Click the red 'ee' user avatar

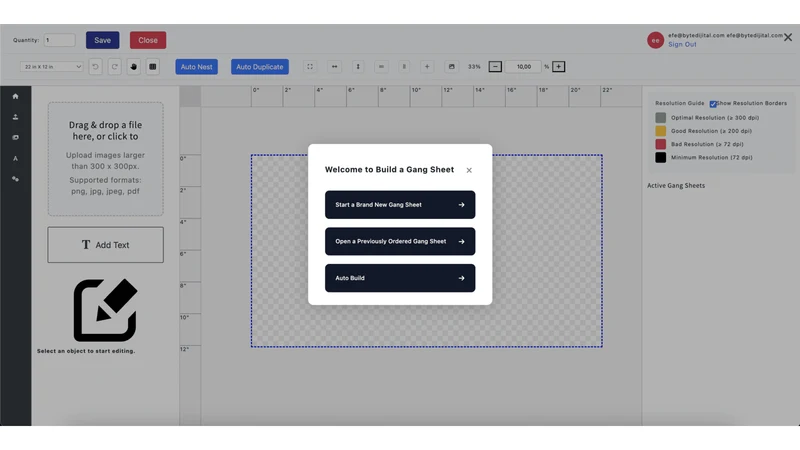point(656,40)
